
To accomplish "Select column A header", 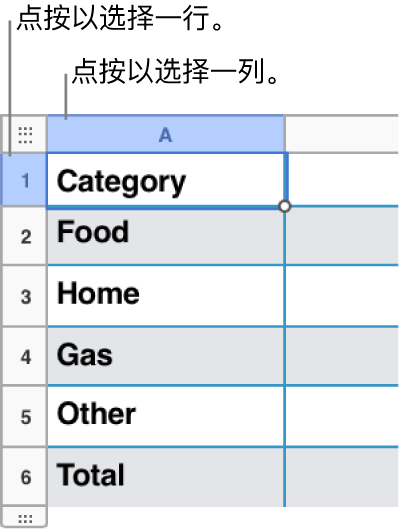I will point(165,135).
